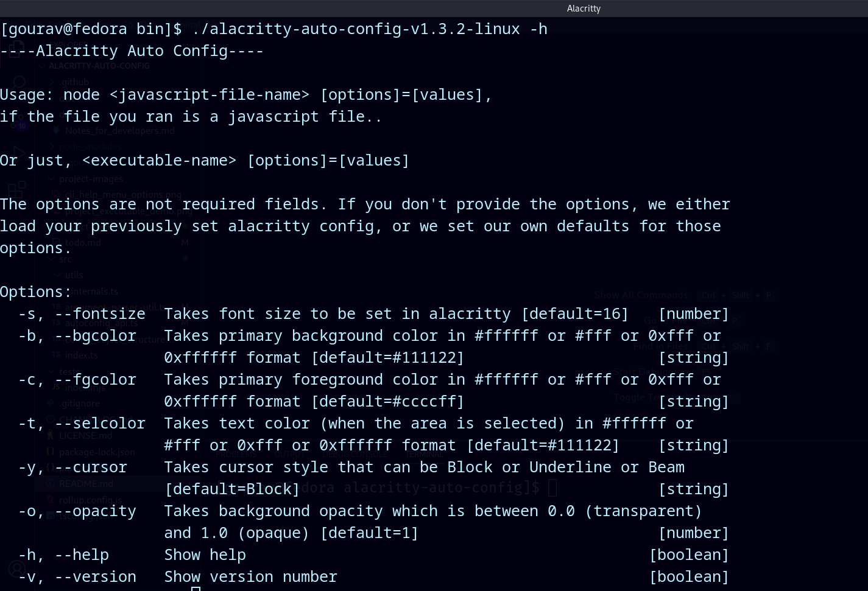Click the '----Alacritty Auto Config----' header line
This screenshot has height=591, width=868.
click(132, 51)
